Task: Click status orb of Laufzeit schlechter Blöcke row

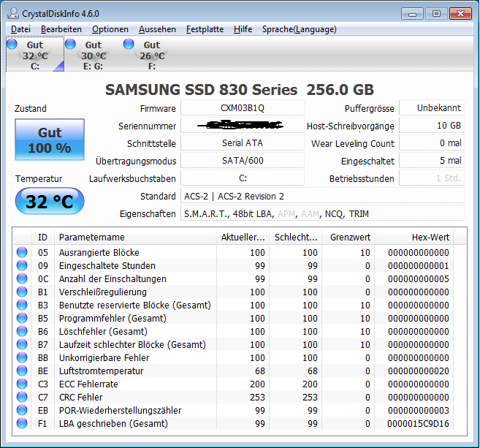Action: [22, 344]
